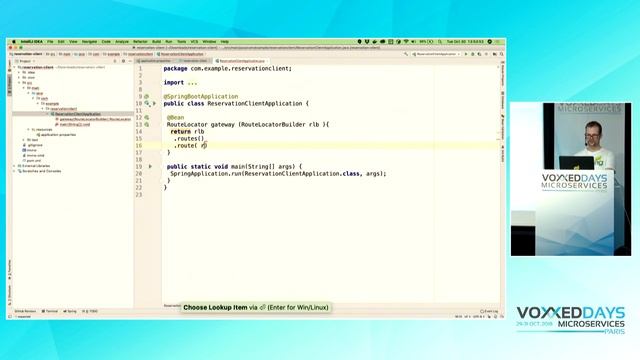Click reservation-client in the navigation breadcrumb

26,54
